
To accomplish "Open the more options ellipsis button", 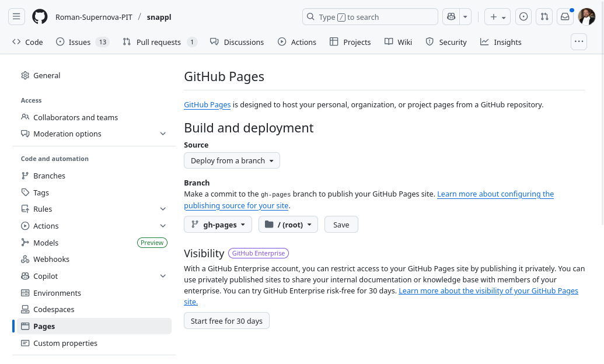I will [x=579, y=41].
